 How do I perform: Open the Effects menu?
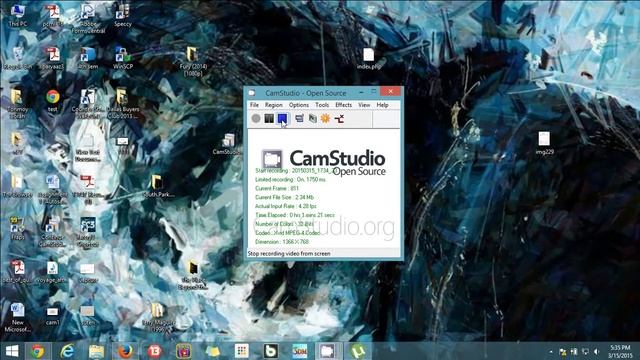(344, 105)
